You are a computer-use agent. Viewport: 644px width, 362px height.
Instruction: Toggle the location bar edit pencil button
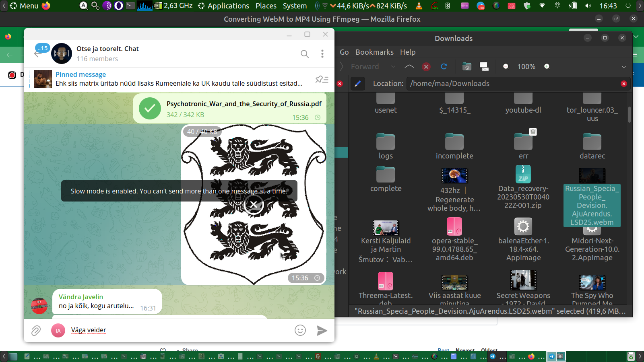pos(357,84)
